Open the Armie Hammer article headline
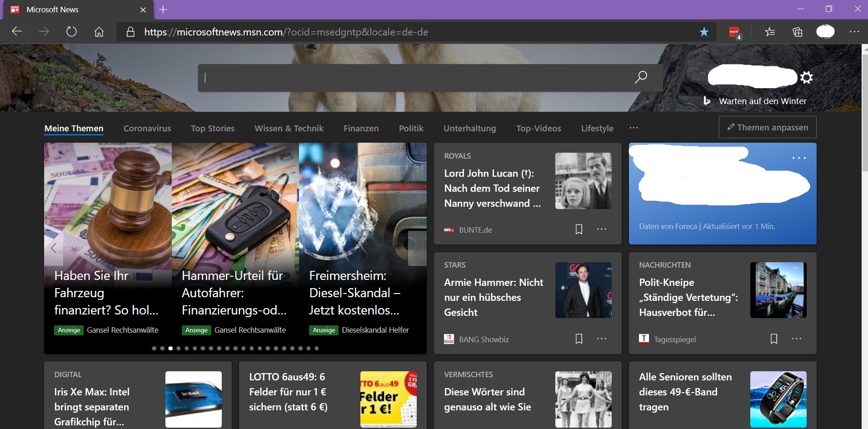 pos(494,297)
